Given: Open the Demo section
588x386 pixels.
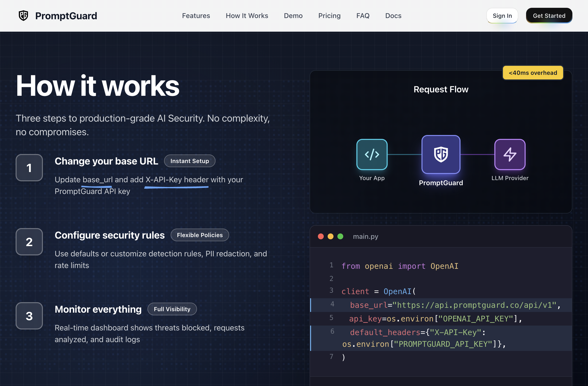Looking at the screenshot, I should (293, 16).
